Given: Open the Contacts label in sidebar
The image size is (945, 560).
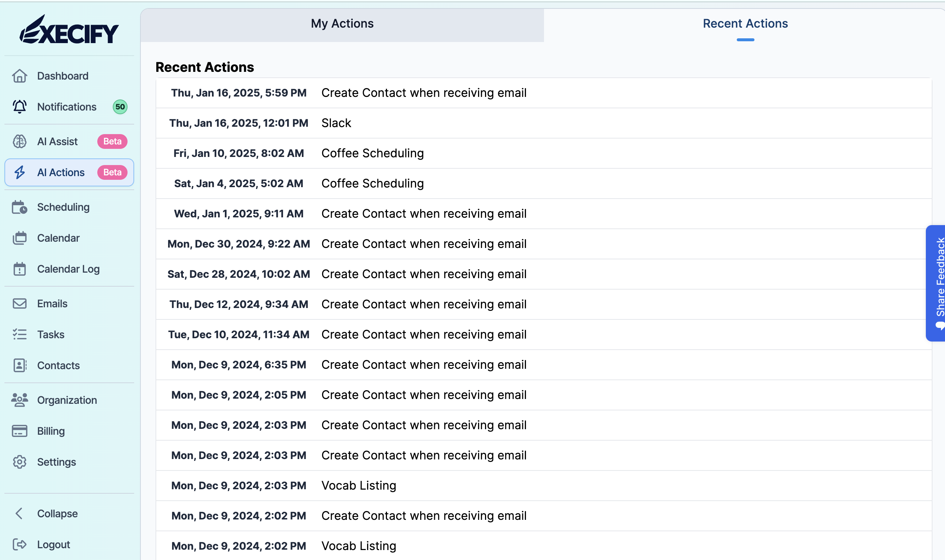Looking at the screenshot, I should pyautogui.click(x=59, y=366).
